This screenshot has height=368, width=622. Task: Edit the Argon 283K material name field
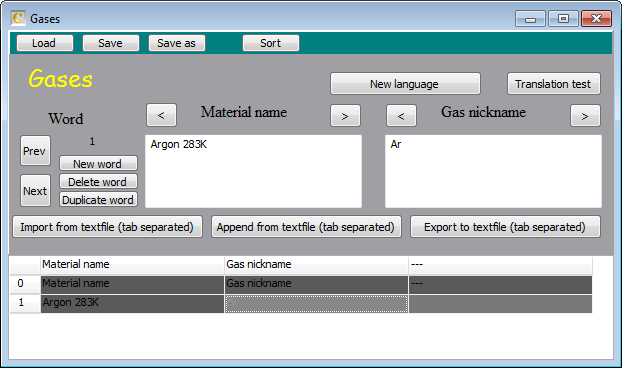253,171
